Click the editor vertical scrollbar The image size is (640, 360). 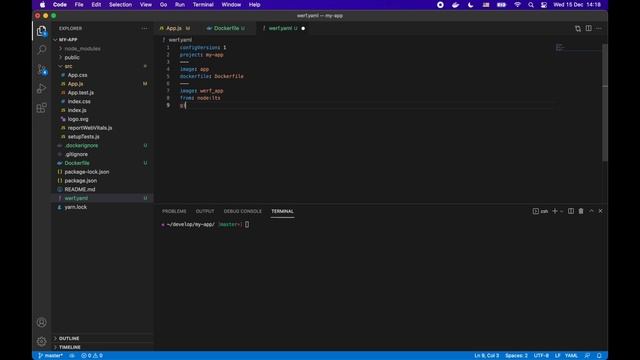pos(605,102)
